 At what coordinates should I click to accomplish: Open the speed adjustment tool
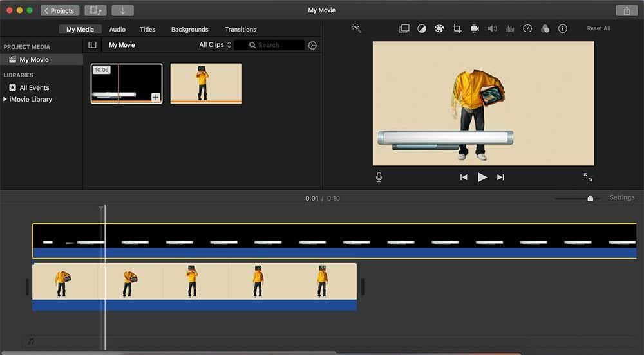[x=527, y=29]
